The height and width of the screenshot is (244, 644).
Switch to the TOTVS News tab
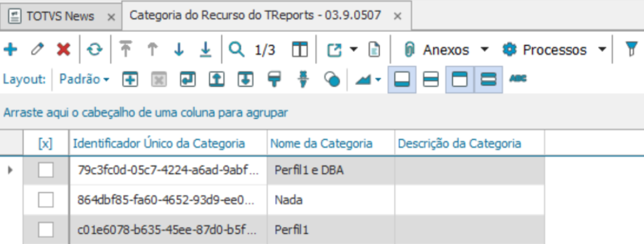(61, 16)
